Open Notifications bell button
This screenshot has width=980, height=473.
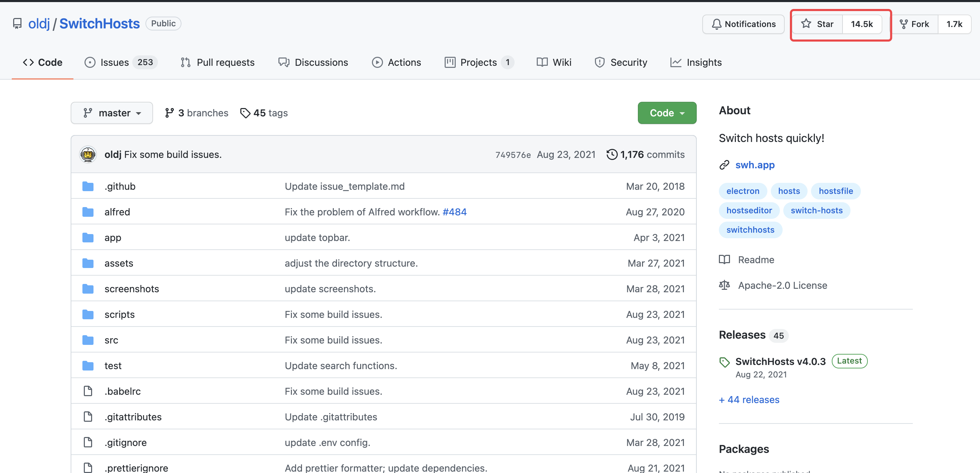coord(743,24)
